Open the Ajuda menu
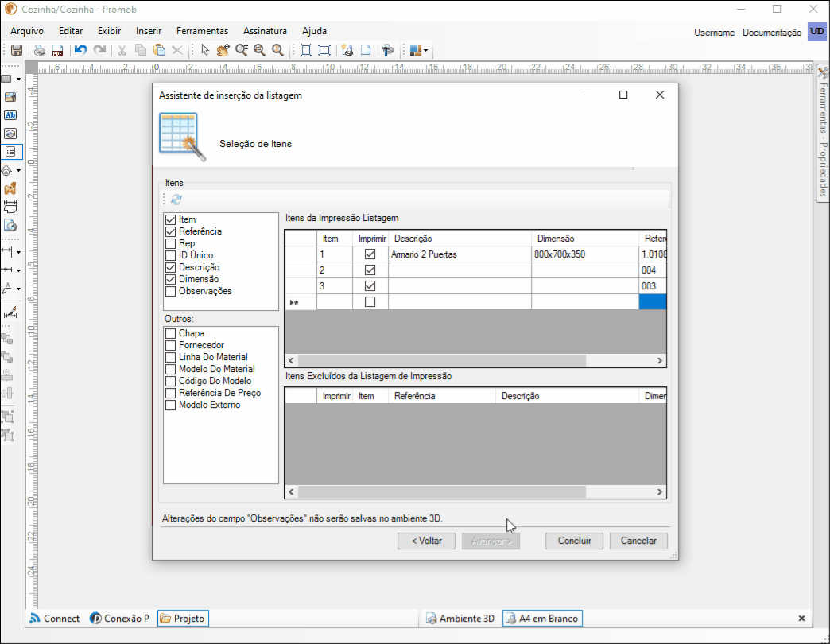Screen dimensions: 830x644 [x=314, y=31]
